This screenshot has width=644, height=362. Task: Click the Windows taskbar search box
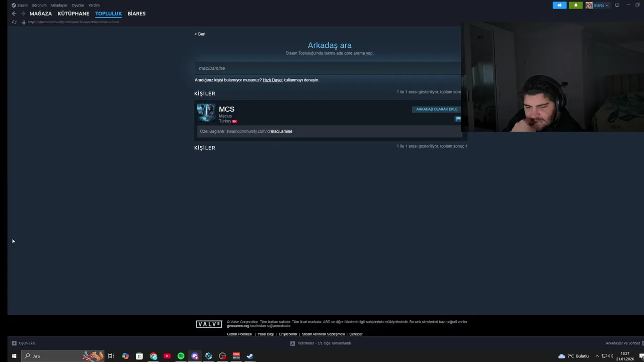(x=63, y=356)
